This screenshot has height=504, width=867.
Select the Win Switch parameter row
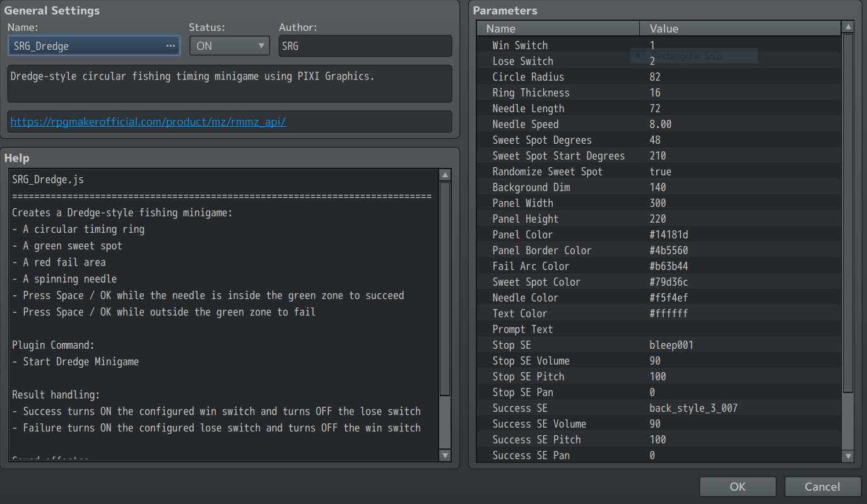[x=659, y=45]
